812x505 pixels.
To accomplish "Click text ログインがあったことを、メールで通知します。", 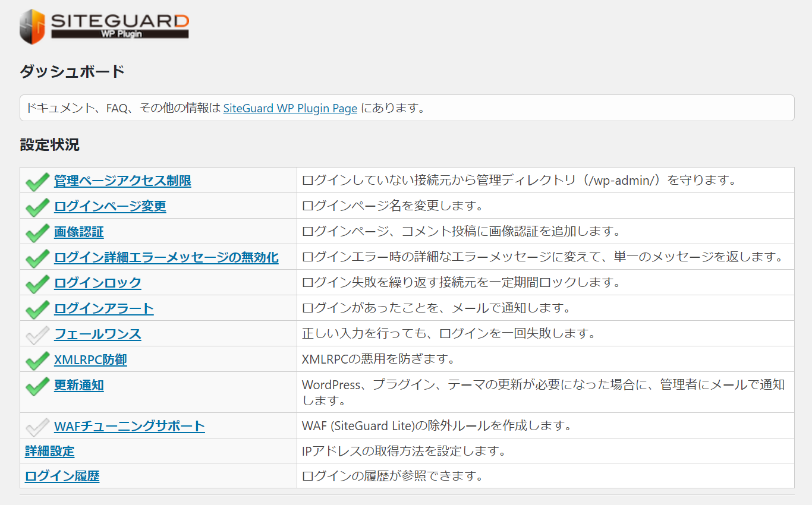I will tap(436, 308).
